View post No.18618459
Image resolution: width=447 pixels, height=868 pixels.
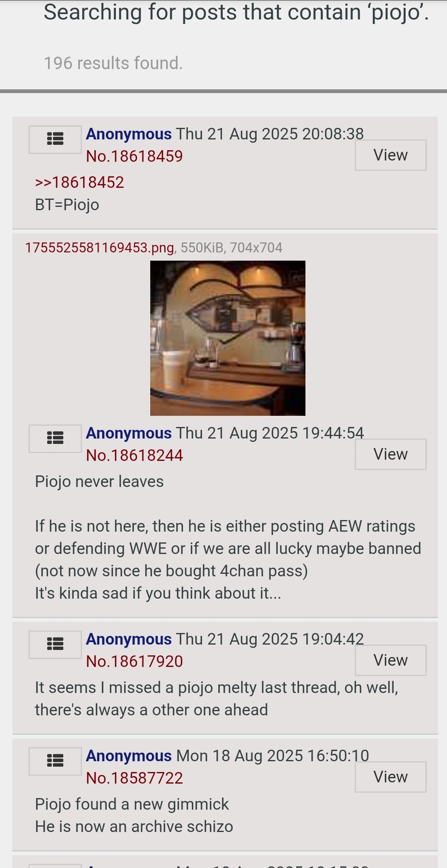click(390, 155)
